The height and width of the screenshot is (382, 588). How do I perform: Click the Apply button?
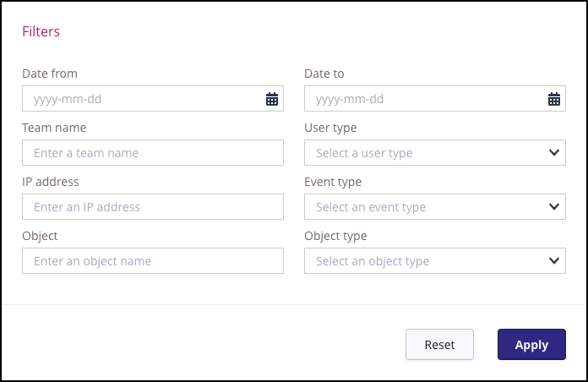[531, 345]
